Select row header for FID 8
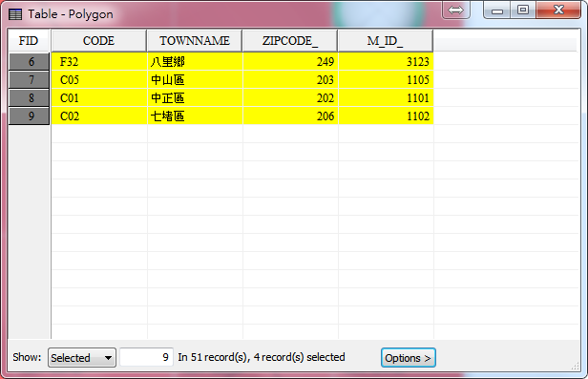588x379 pixels. 29,97
